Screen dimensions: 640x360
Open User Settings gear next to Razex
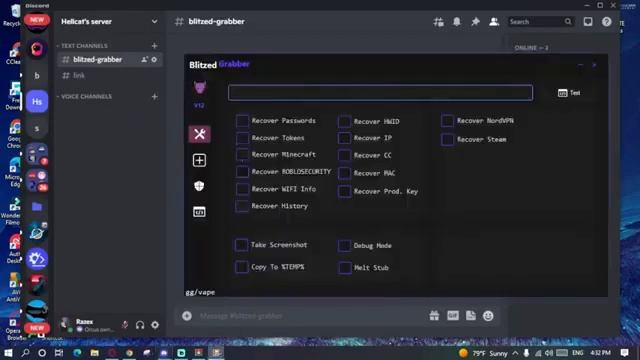(x=155, y=325)
